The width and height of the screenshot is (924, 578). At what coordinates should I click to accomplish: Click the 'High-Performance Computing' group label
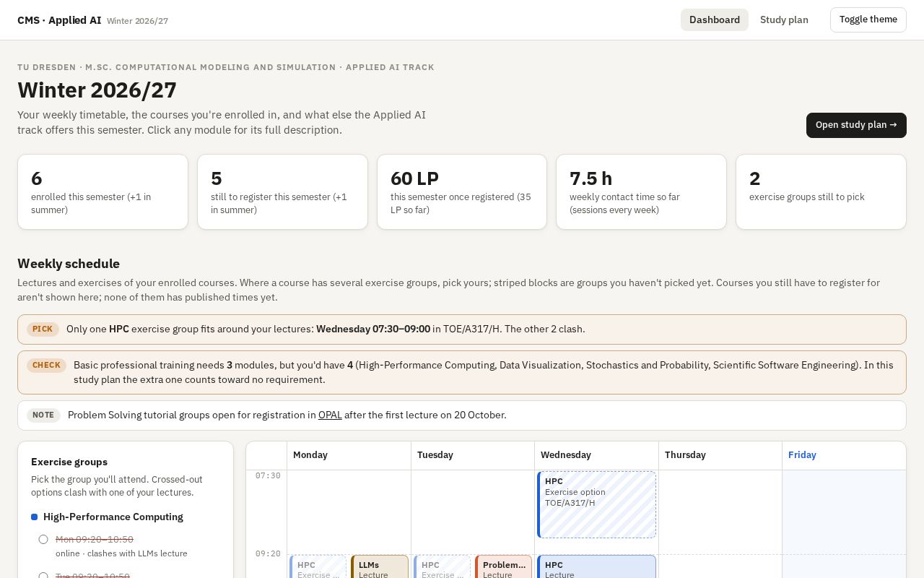point(113,517)
